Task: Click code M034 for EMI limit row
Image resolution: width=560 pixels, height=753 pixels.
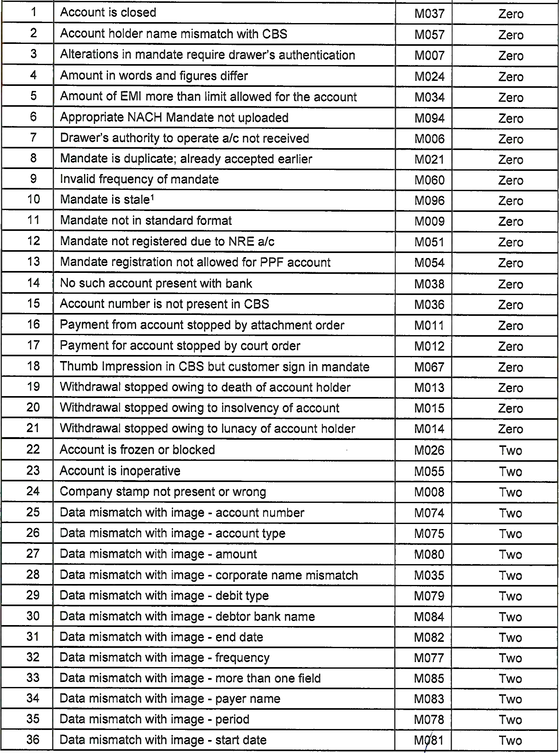Action: pos(429,97)
